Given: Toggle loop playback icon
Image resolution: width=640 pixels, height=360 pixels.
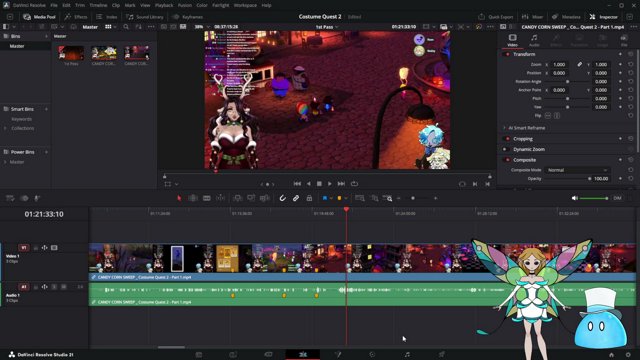Looking at the screenshot, I should tap(354, 184).
